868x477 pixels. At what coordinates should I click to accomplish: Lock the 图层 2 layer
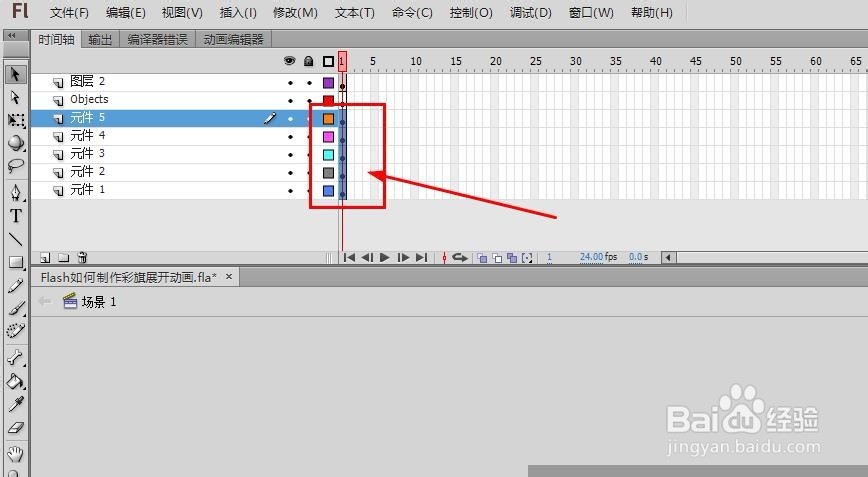pyautogui.click(x=309, y=83)
